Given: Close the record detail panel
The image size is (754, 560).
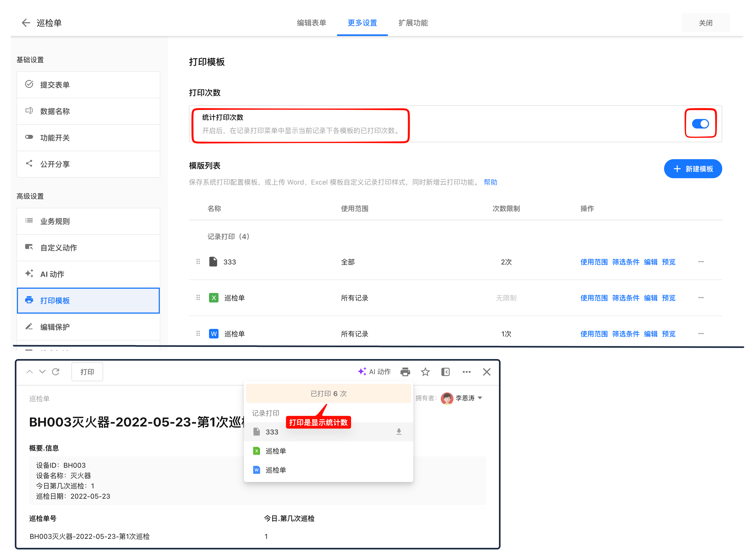Looking at the screenshot, I should point(487,372).
